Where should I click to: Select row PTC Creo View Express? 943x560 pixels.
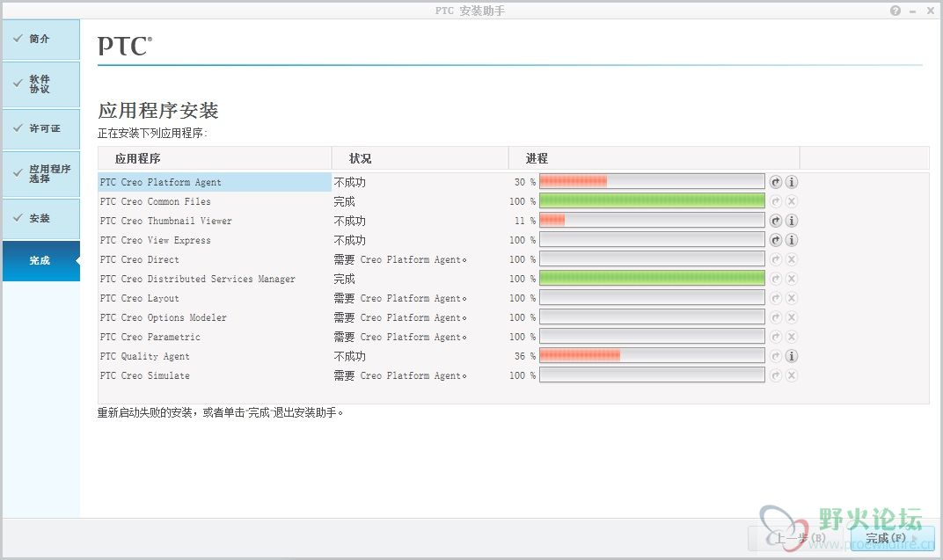(x=215, y=240)
